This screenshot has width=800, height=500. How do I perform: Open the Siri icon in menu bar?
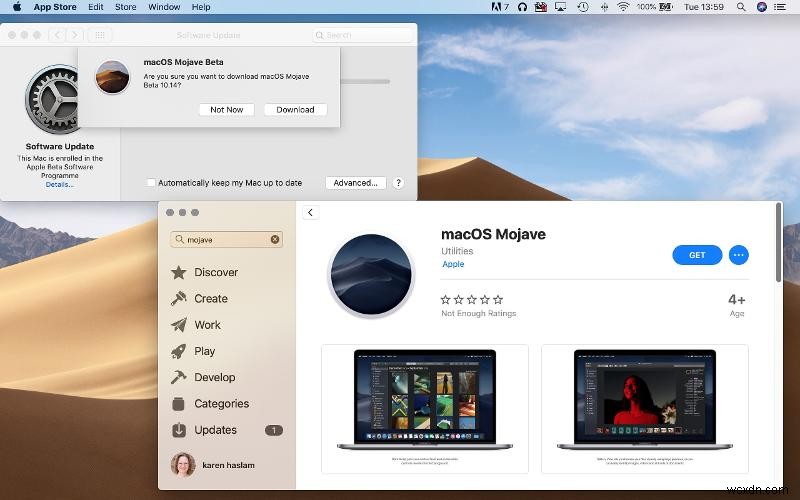point(762,7)
